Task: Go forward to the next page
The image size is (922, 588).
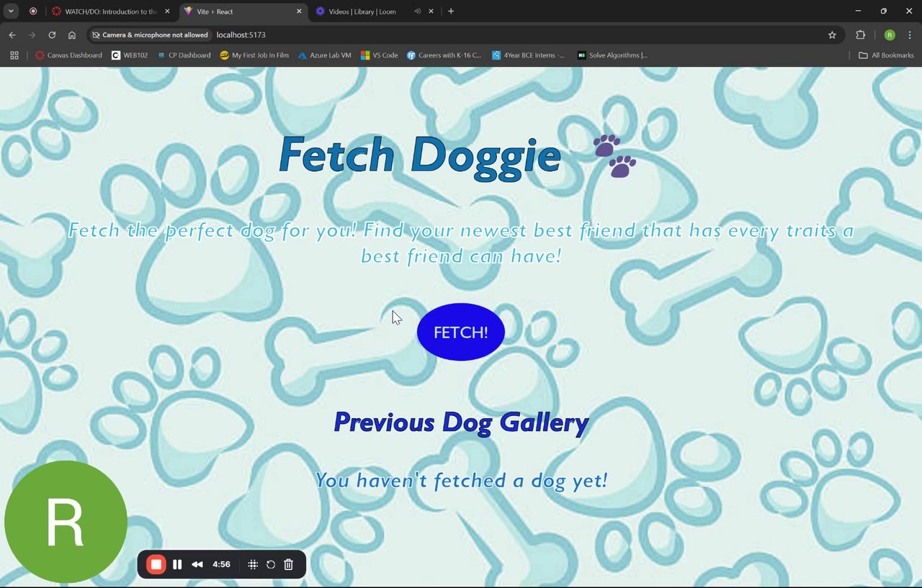Action: (32, 35)
